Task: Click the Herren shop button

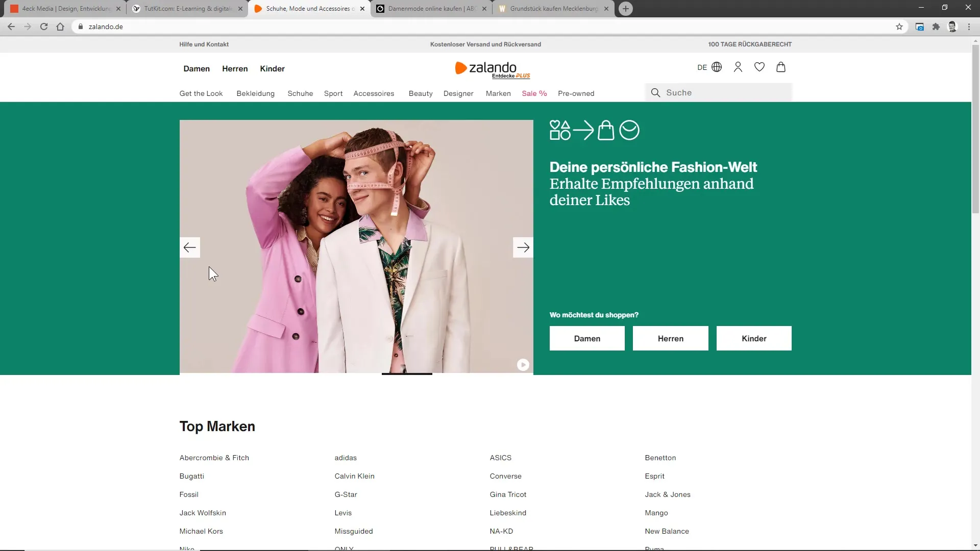Action: point(671,338)
